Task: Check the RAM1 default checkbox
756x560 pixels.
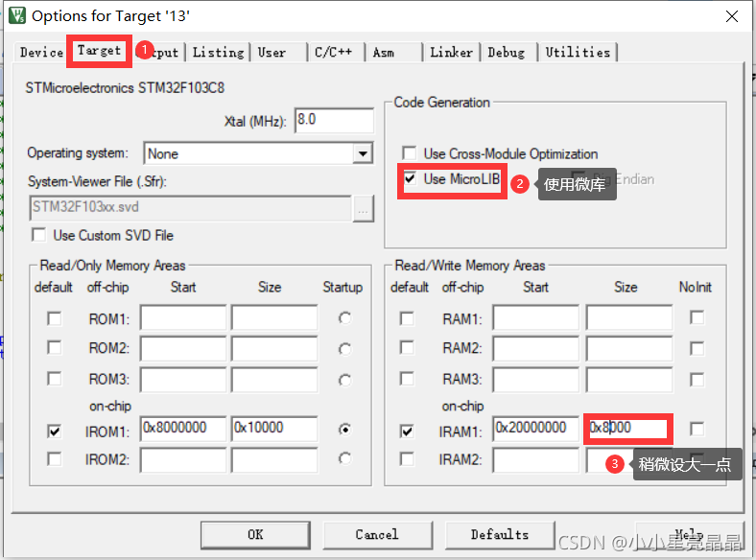Action: (407, 318)
